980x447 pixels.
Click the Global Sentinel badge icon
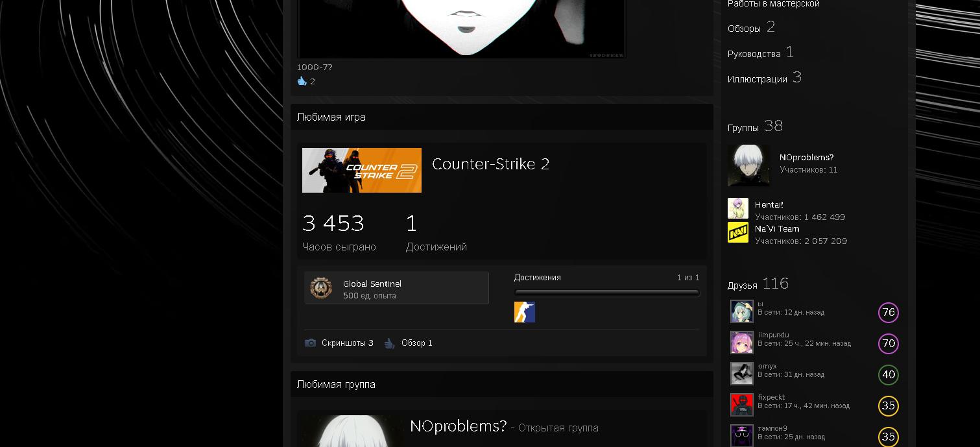click(x=321, y=288)
